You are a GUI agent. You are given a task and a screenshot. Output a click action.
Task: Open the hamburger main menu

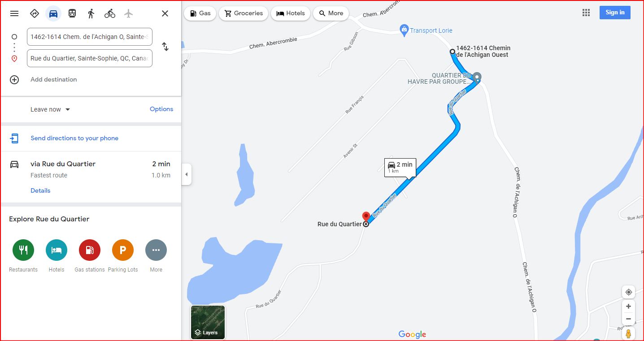[14, 13]
